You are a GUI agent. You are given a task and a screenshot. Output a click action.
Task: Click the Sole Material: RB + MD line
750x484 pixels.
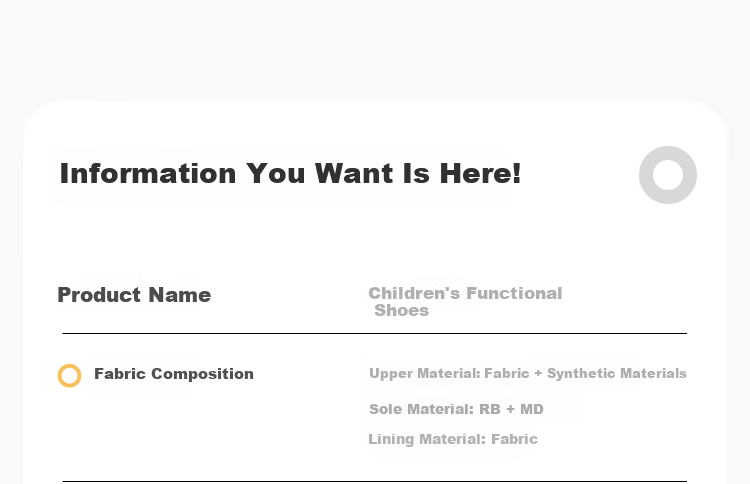pos(456,409)
